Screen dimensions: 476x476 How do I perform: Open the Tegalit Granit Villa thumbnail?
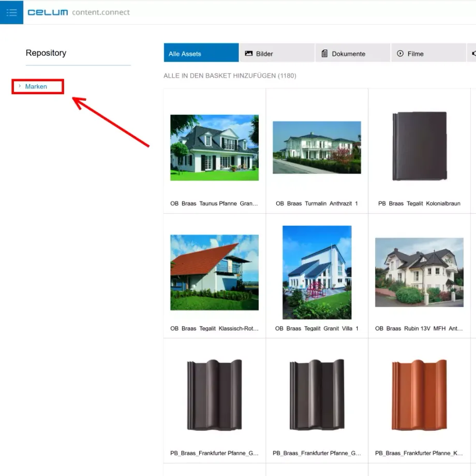pos(317,272)
